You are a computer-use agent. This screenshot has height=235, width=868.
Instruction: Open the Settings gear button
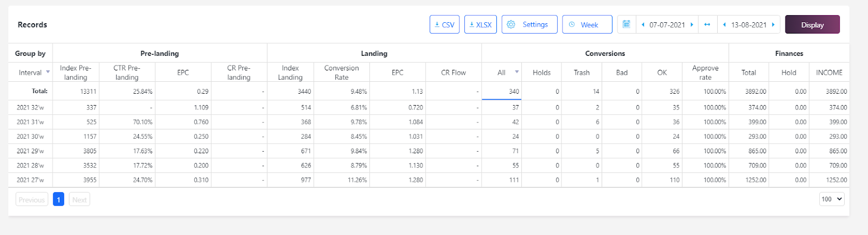point(529,24)
